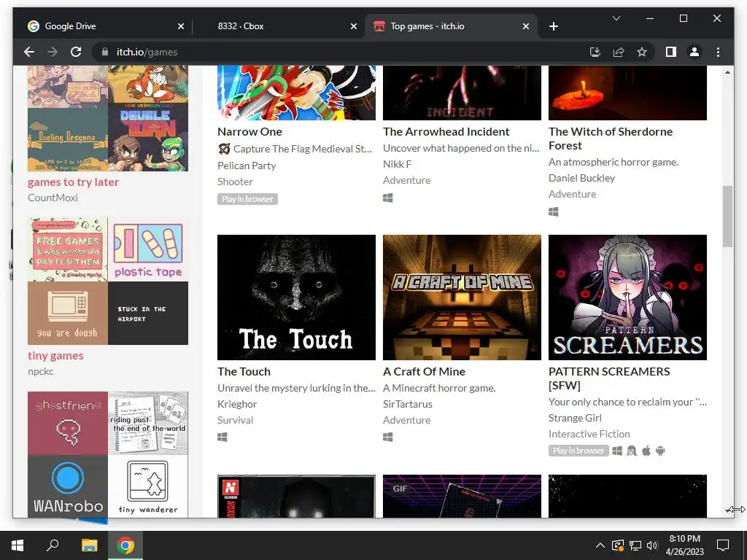
Task: Close the Top games itch.io tab
Action: tap(525, 26)
